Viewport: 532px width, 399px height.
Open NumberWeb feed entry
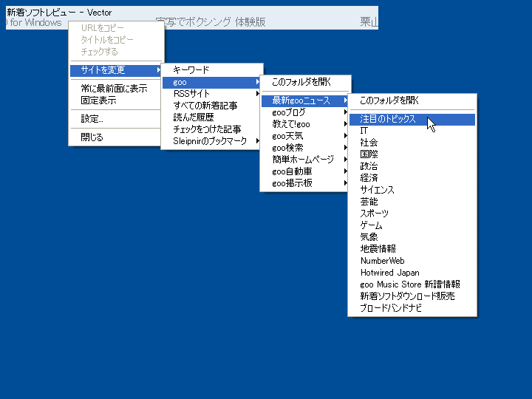pyautogui.click(x=412, y=261)
